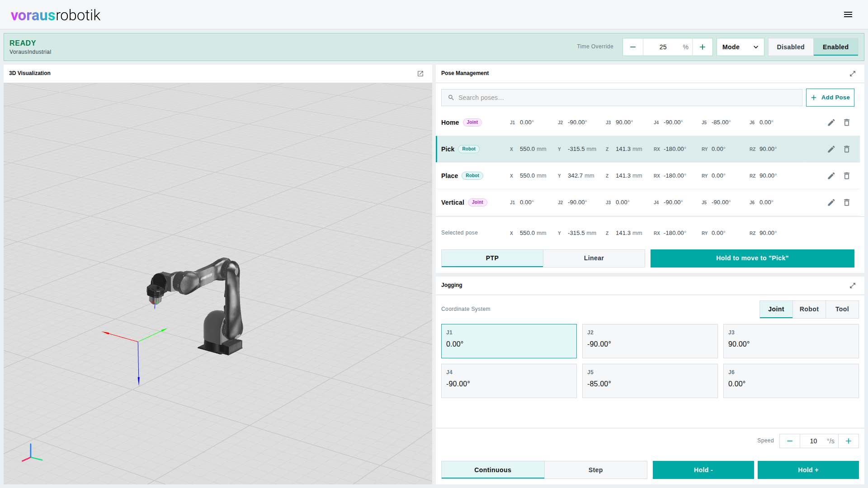This screenshot has width=868, height=488.
Task: Select the J5 joint card
Action: (650, 381)
